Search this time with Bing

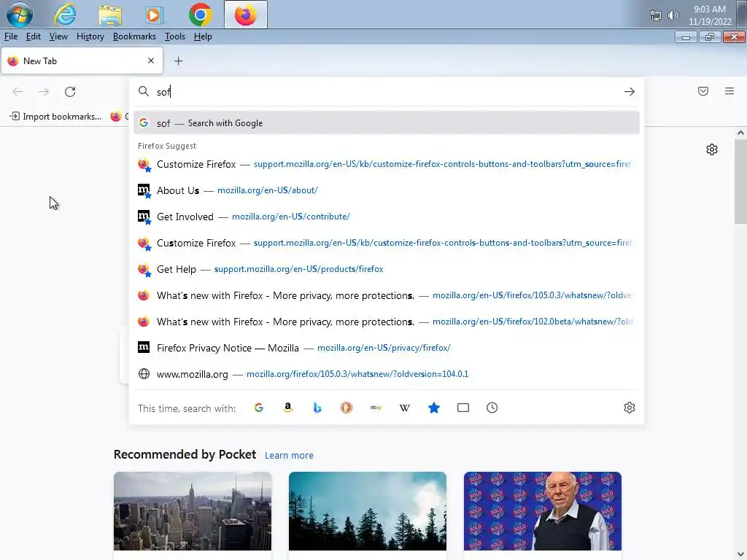[x=317, y=408]
